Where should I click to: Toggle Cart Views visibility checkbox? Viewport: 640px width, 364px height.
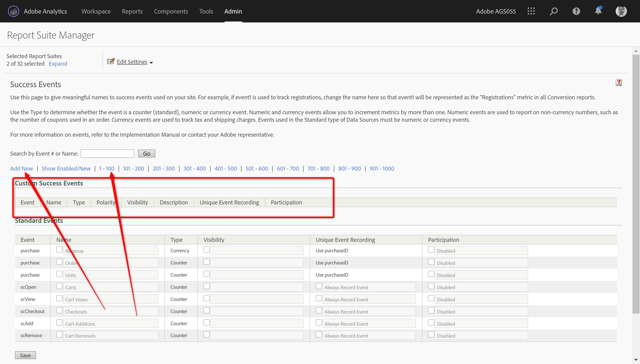coord(207,298)
